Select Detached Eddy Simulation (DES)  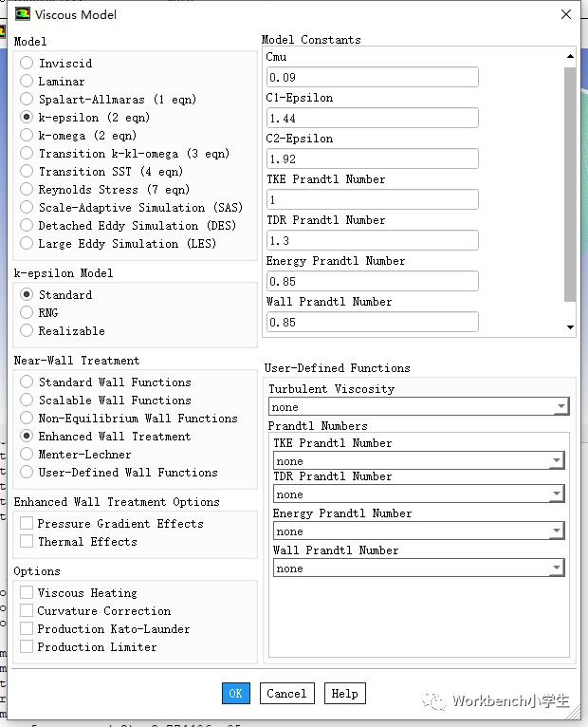27,225
